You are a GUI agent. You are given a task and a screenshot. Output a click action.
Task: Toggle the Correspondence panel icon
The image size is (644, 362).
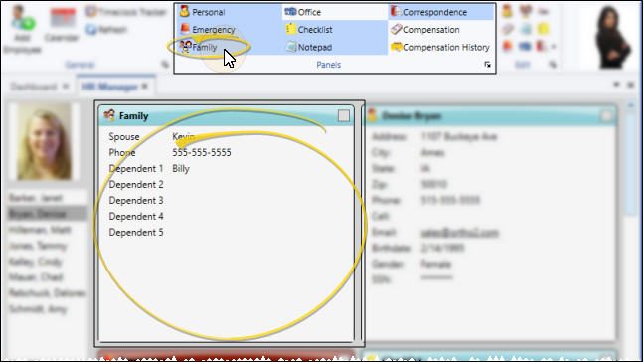click(x=396, y=12)
